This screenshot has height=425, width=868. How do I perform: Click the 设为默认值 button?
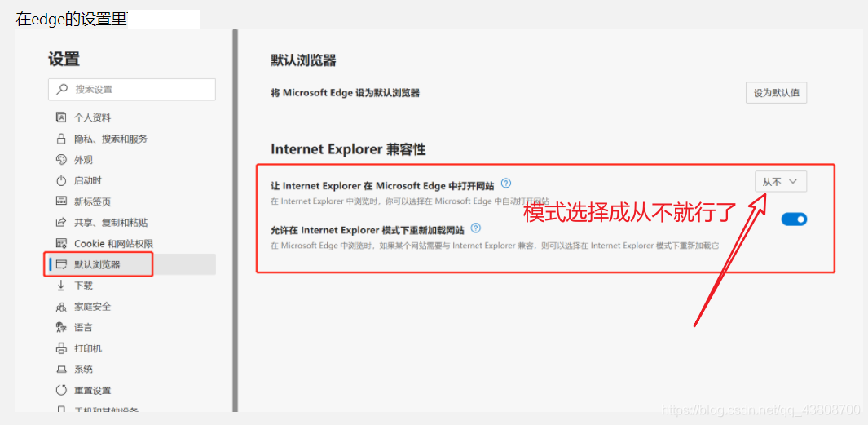776,92
